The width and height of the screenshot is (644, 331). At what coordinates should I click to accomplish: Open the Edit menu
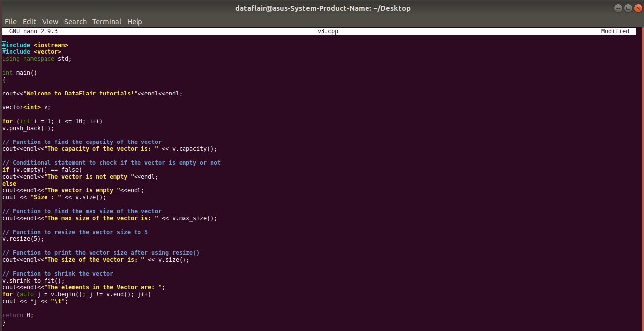click(x=29, y=21)
